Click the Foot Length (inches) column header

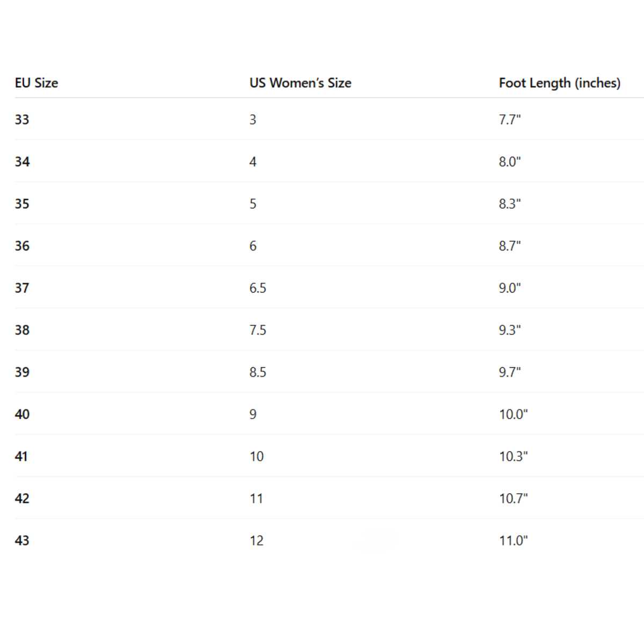click(x=559, y=83)
